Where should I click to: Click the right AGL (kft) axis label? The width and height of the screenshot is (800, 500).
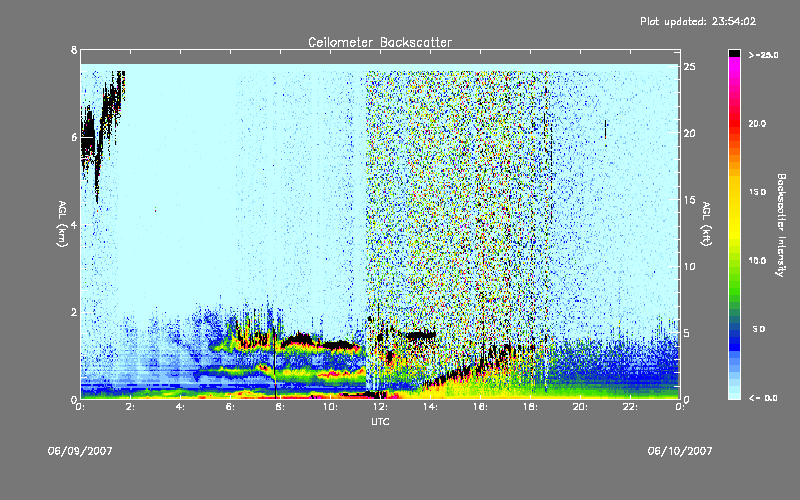[x=706, y=224]
